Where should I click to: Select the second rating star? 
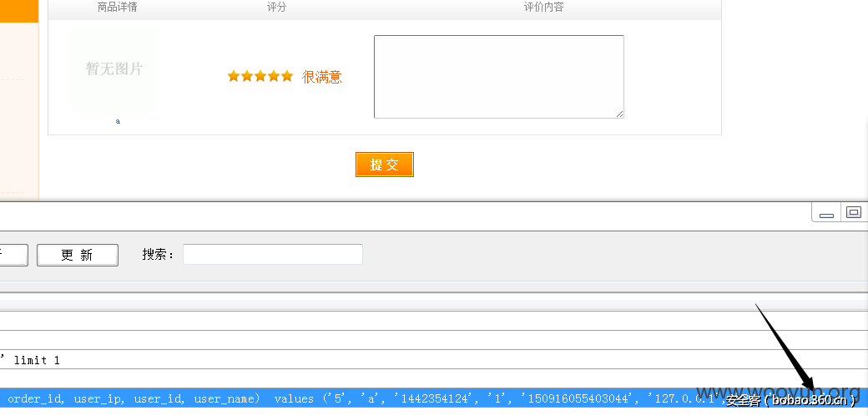[x=247, y=76]
